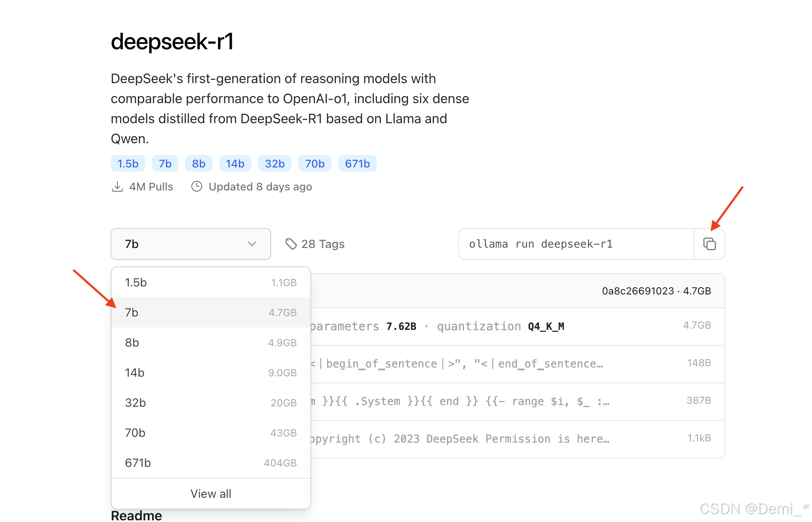Click the download icon near 4M Pulls
812x522 pixels.
tap(117, 187)
